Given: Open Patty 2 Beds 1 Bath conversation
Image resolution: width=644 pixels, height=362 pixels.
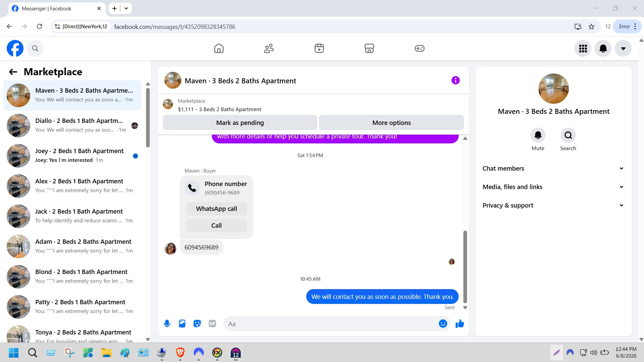Looking at the screenshot, I should pyautogui.click(x=73, y=307).
